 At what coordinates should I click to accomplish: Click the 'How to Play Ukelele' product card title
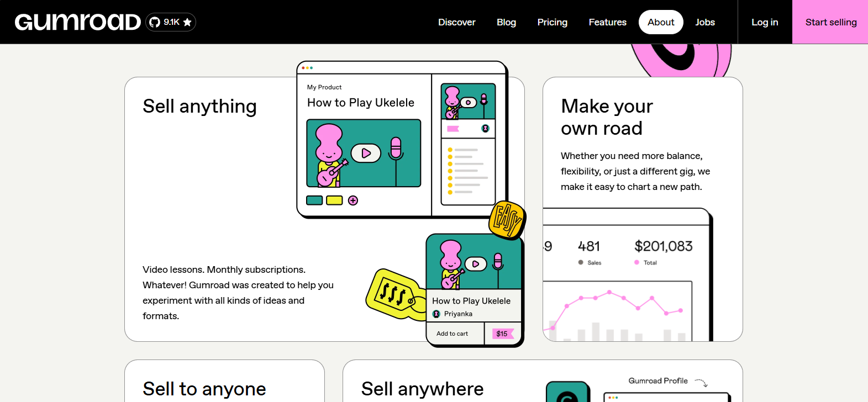pos(471,301)
